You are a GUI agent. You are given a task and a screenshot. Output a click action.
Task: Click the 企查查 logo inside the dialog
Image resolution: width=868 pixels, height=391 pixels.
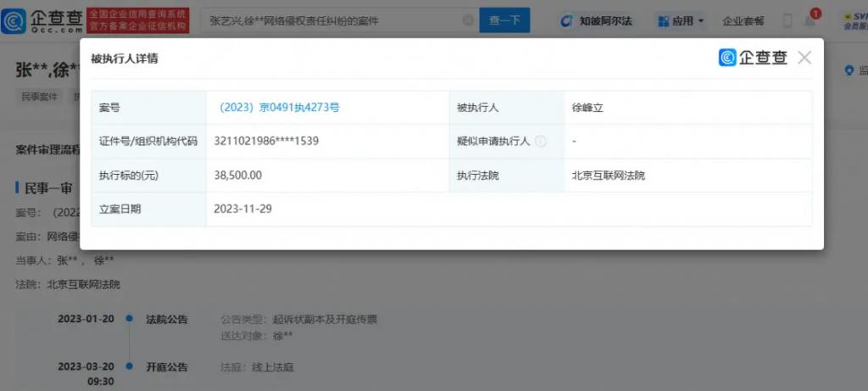[x=754, y=58]
